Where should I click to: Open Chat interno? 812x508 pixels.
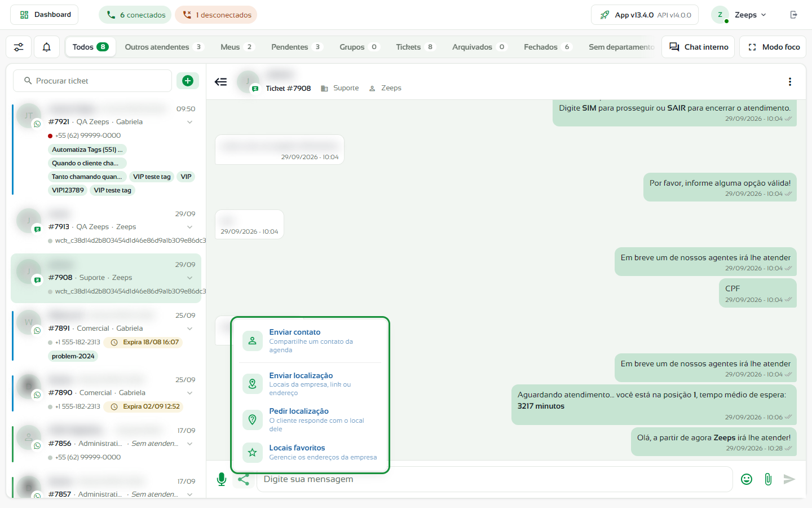click(x=699, y=47)
